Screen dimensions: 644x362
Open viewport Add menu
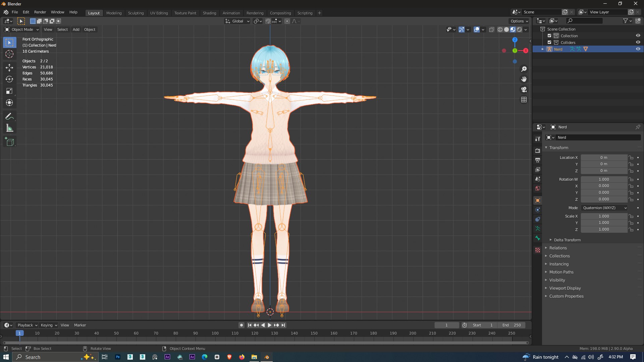coord(76,29)
